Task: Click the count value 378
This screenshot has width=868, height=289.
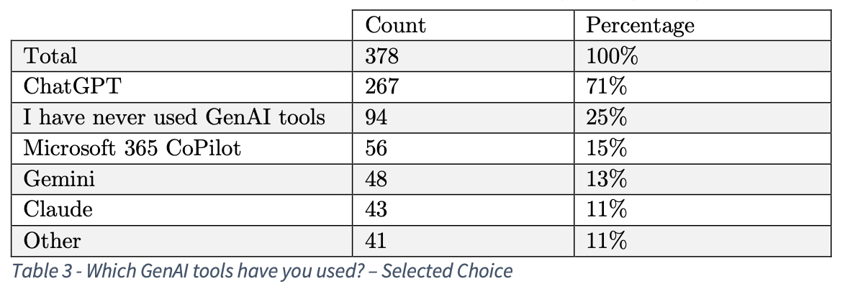Action: pyautogui.click(x=381, y=55)
